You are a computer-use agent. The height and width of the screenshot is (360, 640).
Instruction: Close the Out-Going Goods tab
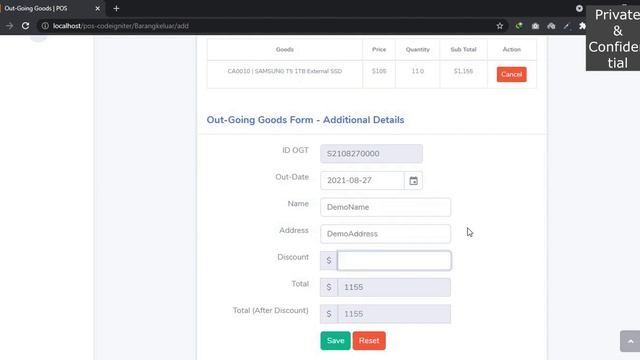click(x=98, y=8)
